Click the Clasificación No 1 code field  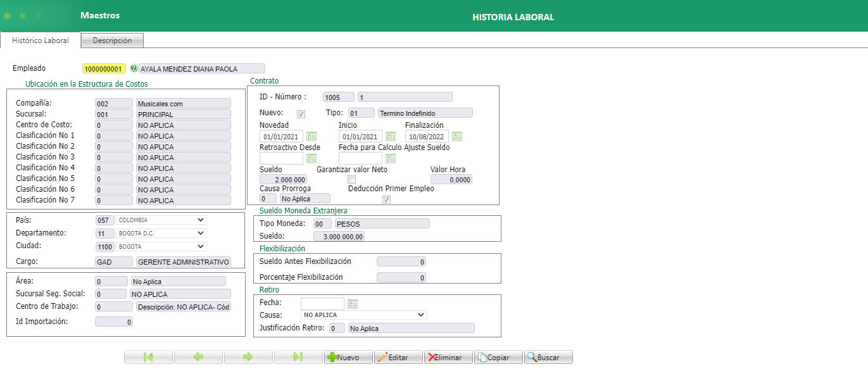pyautogui.click(x=114, y=136)
